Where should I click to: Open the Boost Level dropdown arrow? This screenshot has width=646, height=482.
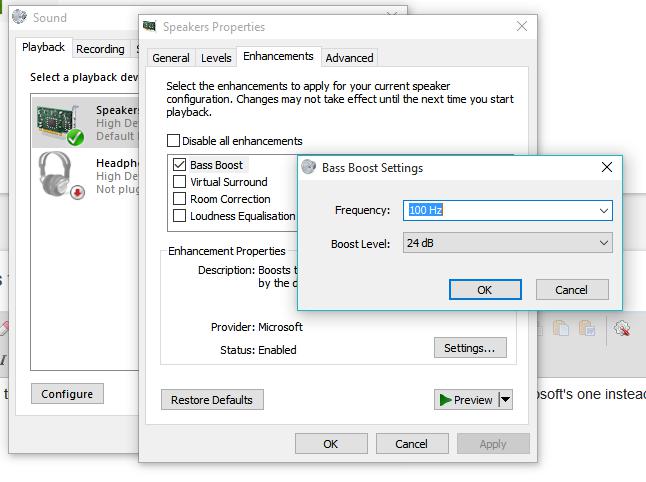[604, 243]
